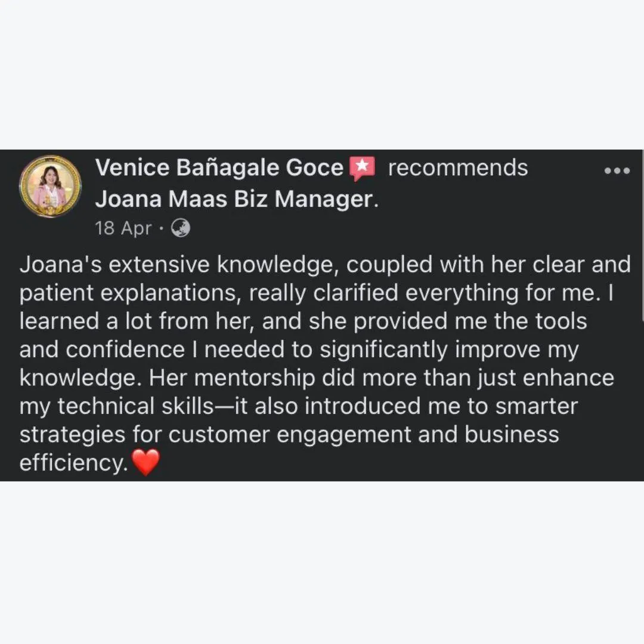This screenshot has width=644, height=644.
Task: Click the red star recommendation badge
Action: 363,168
